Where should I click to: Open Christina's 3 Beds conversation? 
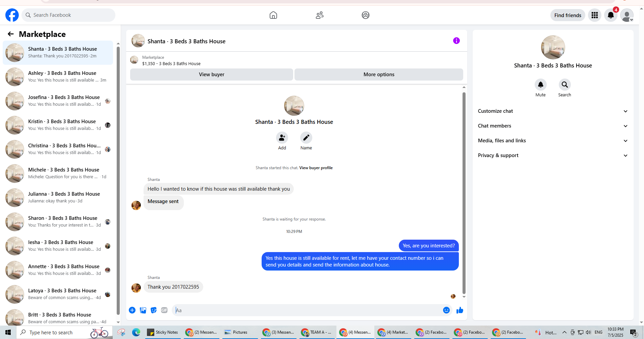tap(58, 149)
